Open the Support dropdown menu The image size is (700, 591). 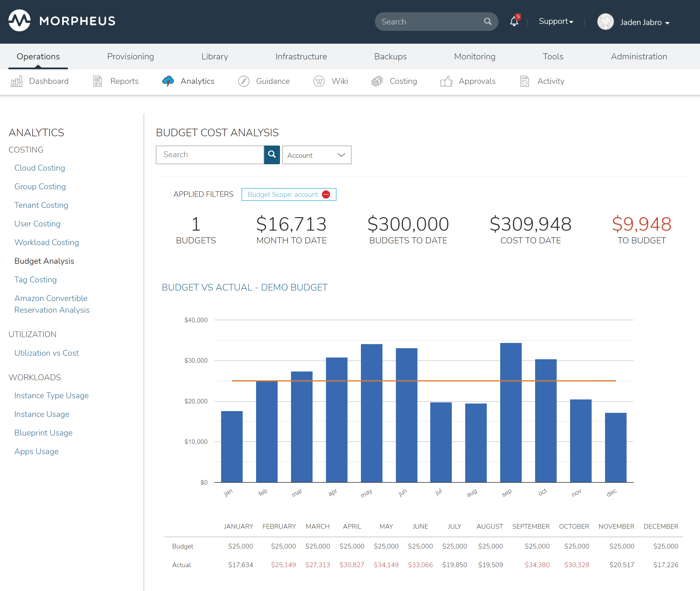point(556,22)
